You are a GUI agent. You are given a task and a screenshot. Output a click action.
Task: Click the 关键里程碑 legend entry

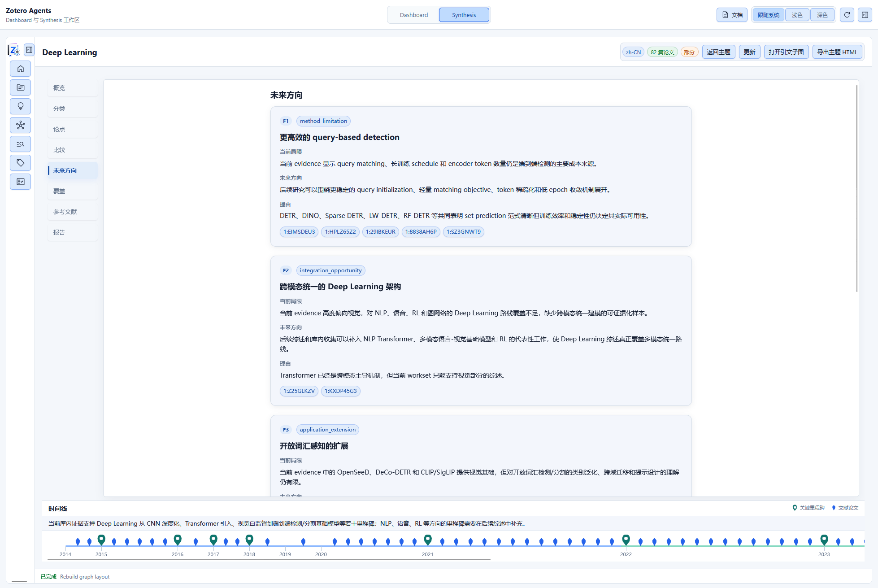808,508
